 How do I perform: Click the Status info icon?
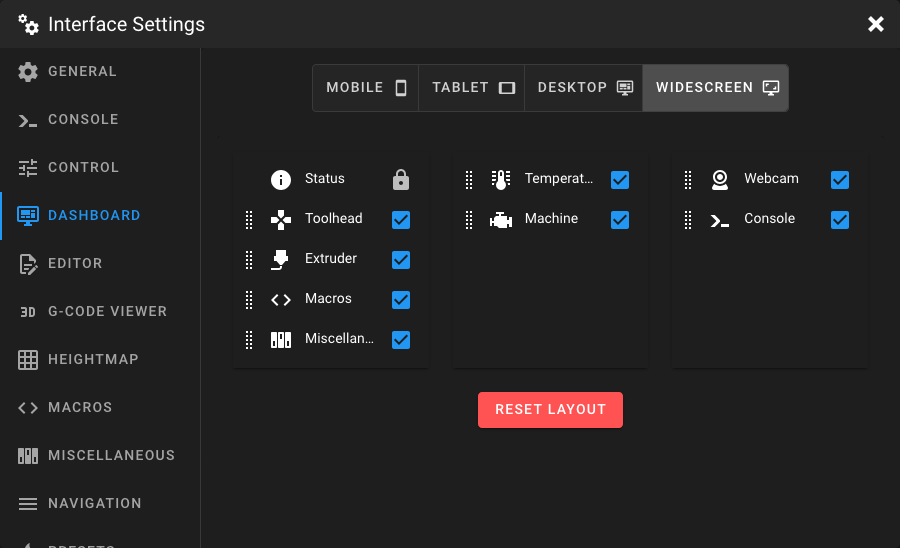tap(281, 180)
